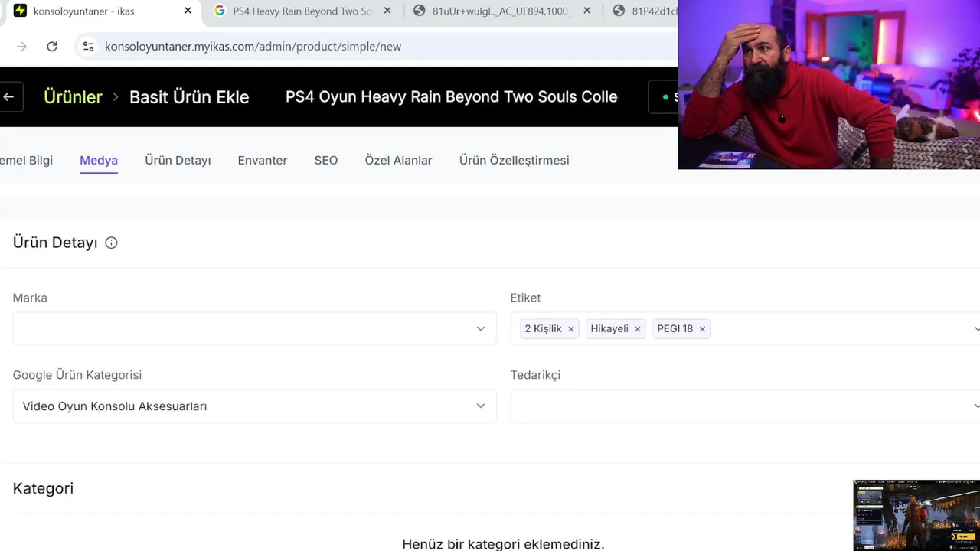Open the Tedarikçi dropdown
This screenshot has width=980, height=551.
point(745,406)
